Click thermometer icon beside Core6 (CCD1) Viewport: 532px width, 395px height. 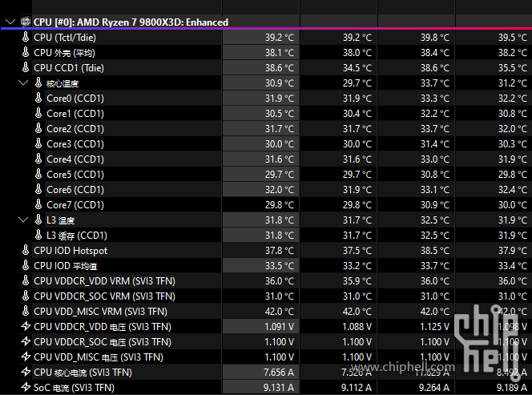pyautogui.click(x=38, y=189)
